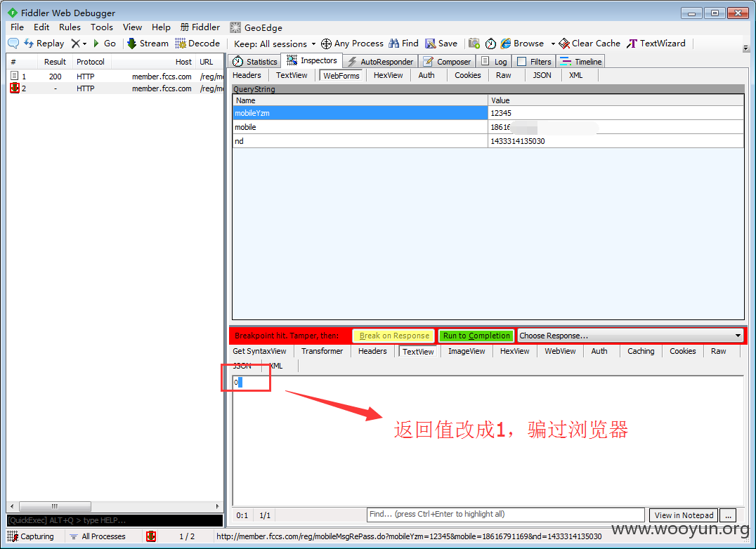Click the breakpoint indicator in status bar

pyautogui.click(x=151, y=536)
